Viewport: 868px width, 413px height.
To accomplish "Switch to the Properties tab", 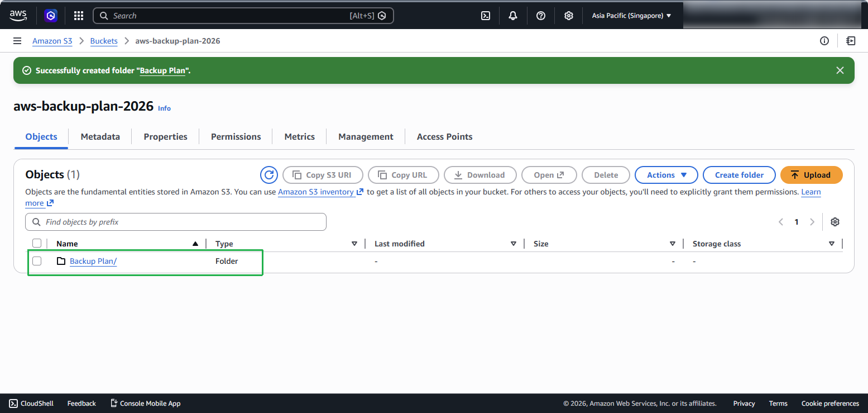I will tap(166, 136).
